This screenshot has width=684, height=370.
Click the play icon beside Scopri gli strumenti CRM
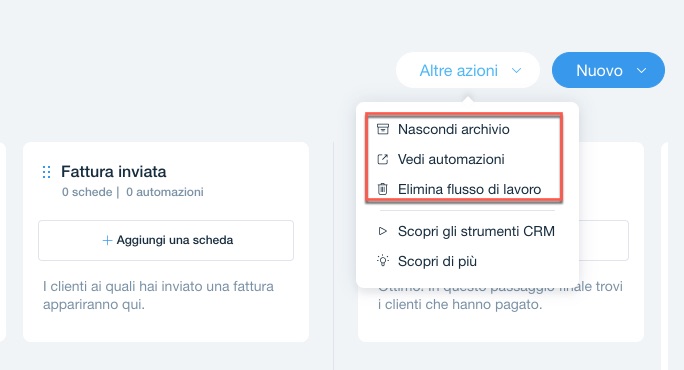coord(383,231)
